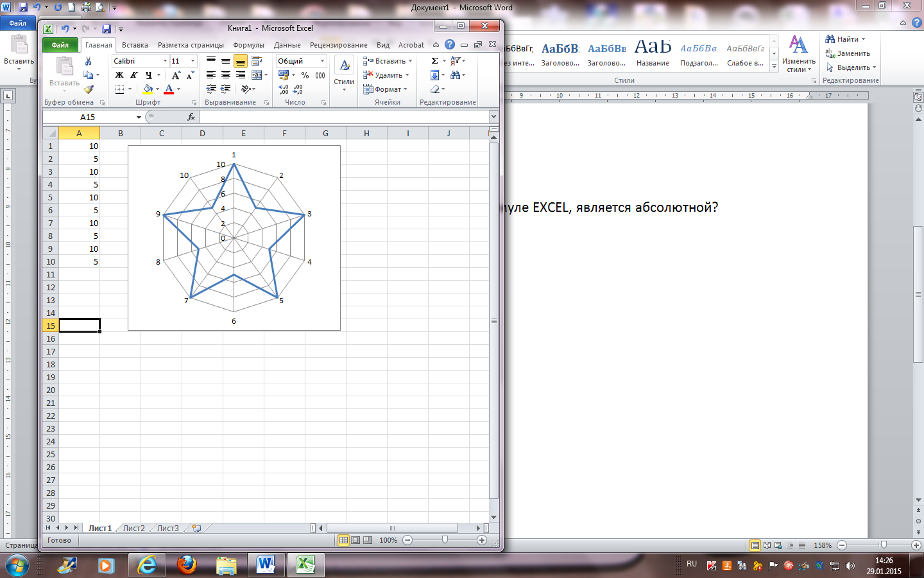Open the Данные tab in Excel
This screenshot has width=924, height=578.
[x=287, y=45]
